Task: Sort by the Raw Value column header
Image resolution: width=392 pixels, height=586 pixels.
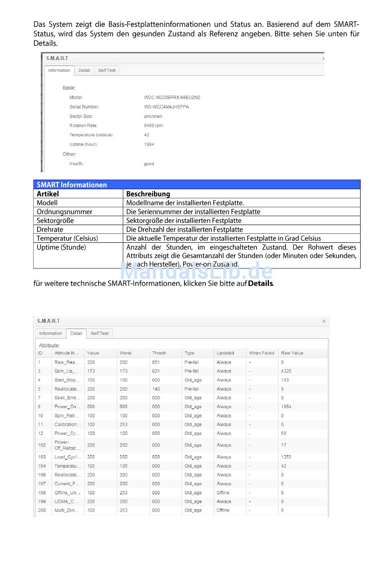Action: (302, 353)
